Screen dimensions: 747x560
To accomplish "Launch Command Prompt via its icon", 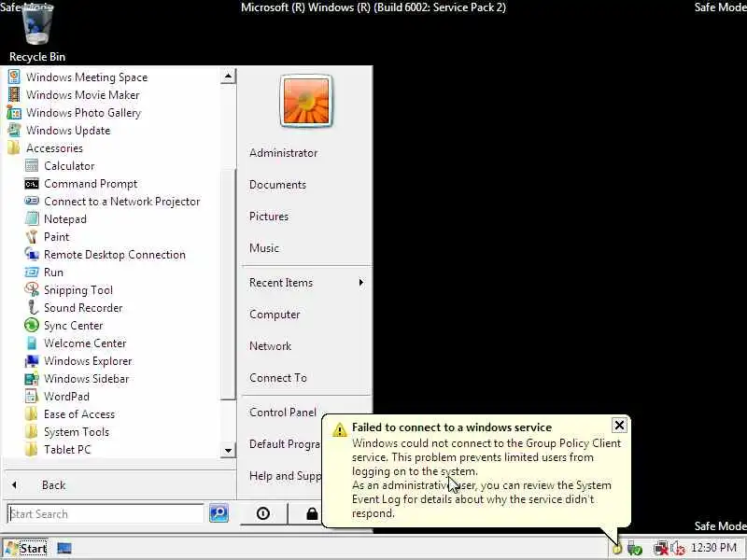I will 32,184.
